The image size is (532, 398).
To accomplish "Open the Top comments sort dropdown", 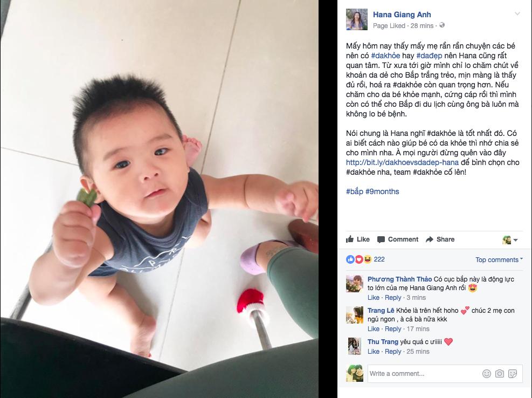I will point(499,260).
